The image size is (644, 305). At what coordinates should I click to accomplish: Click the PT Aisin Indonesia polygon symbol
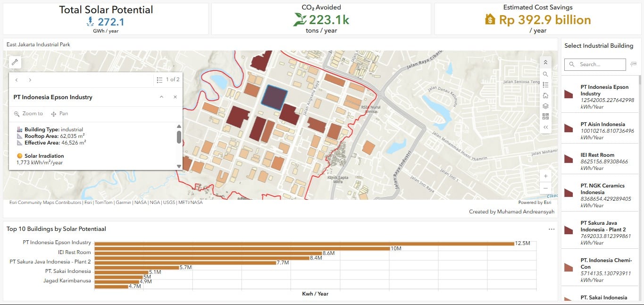pos(568,128)
